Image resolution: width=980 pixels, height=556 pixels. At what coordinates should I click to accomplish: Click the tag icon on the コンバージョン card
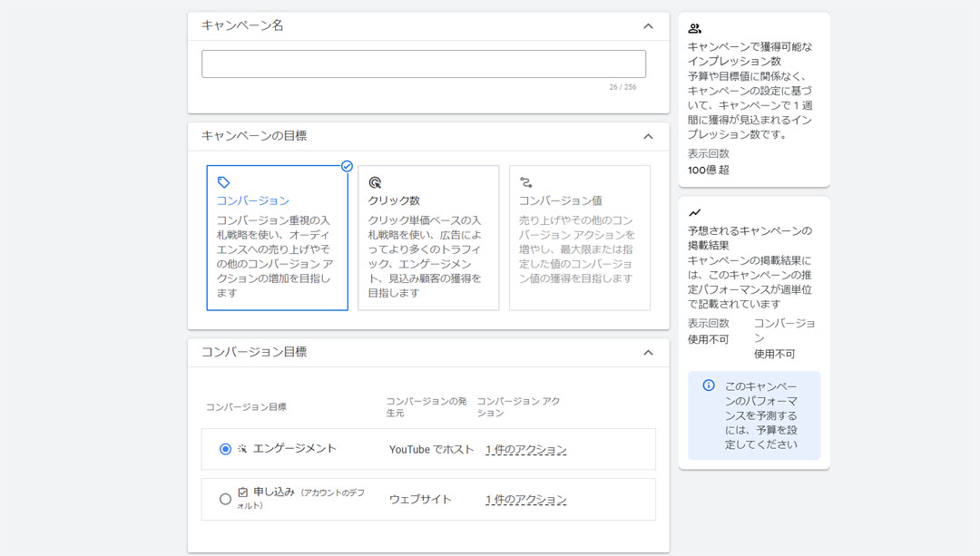point(223,182)
